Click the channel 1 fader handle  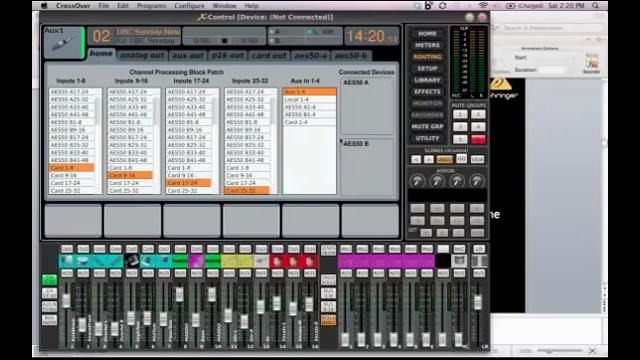[x=66, y=301]
